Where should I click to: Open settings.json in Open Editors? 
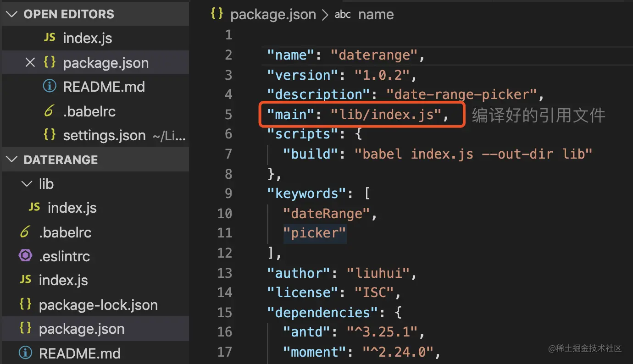coord(105,136)
